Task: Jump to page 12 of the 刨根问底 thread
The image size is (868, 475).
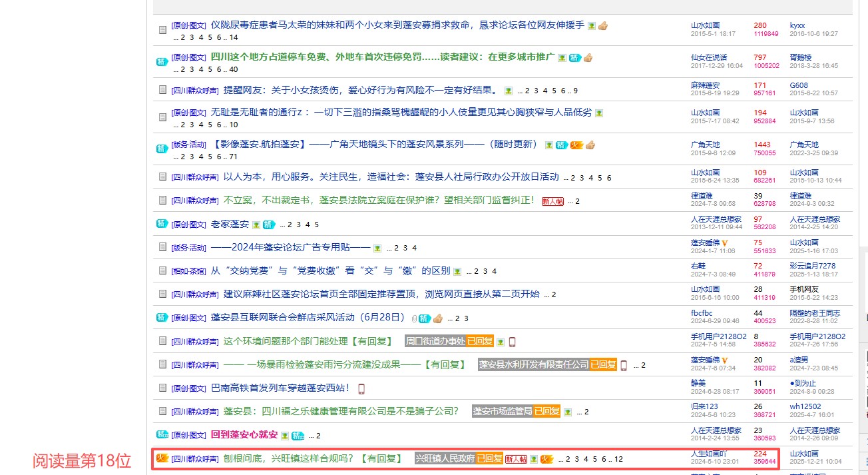Action: pos(618,460)
